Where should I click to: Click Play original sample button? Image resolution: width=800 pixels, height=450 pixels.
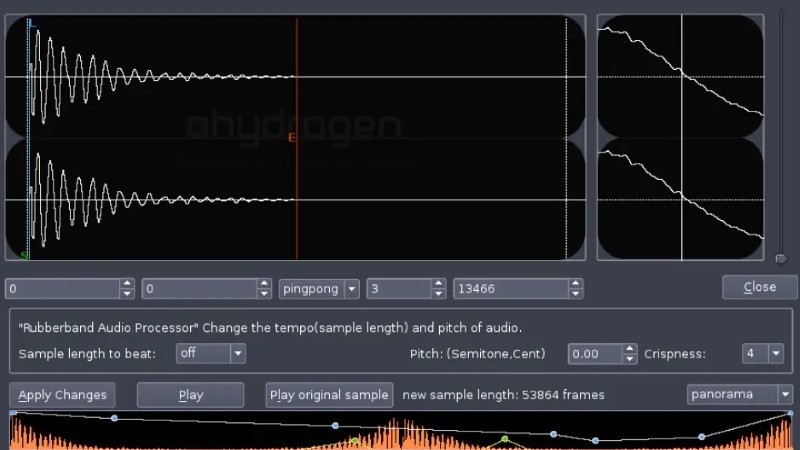pos(329,395)
